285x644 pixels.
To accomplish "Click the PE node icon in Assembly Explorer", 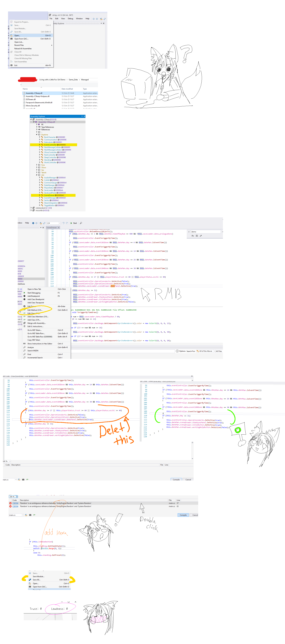I will [39, 124].
